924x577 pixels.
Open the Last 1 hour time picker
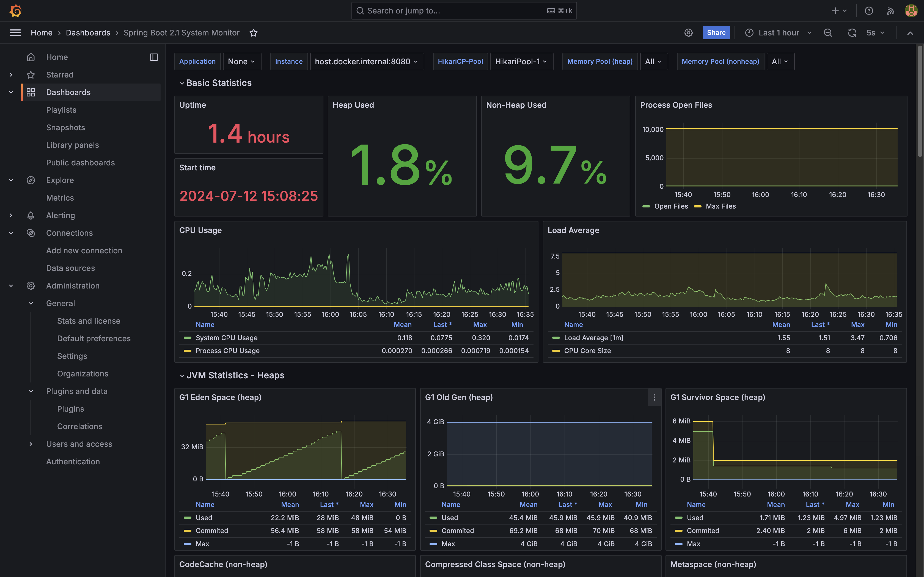coord(778,33)
